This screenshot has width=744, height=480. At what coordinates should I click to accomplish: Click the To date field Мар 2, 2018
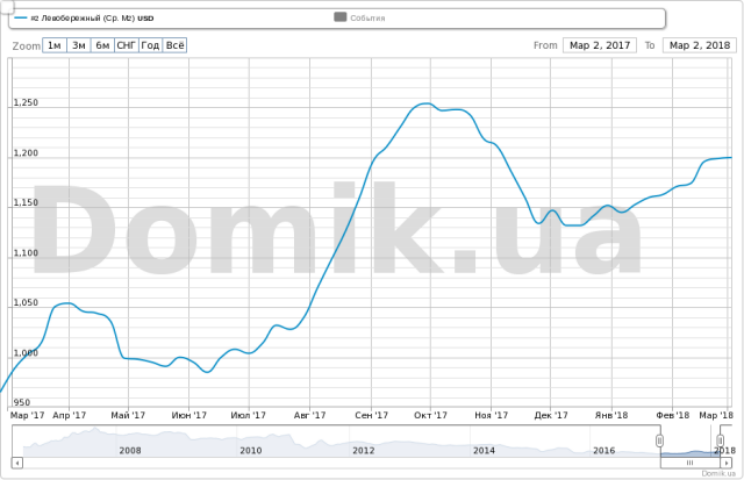[699, 46]
